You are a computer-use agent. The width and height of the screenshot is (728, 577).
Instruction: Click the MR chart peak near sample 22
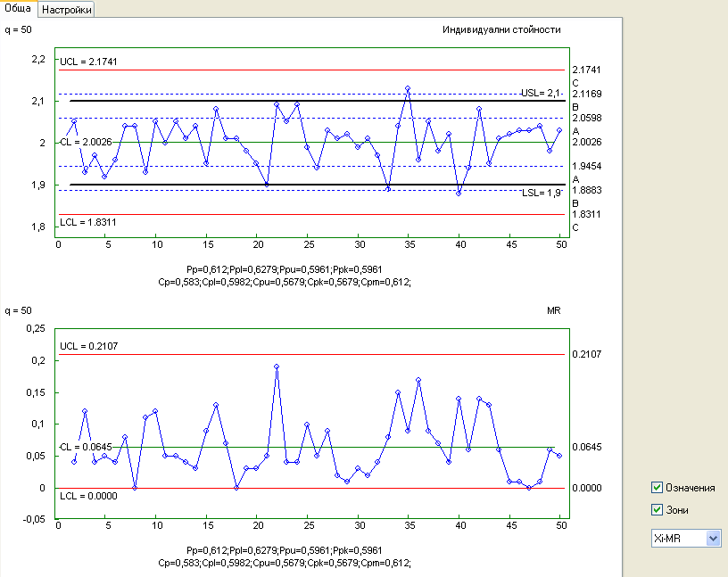[x=277, y=367]
